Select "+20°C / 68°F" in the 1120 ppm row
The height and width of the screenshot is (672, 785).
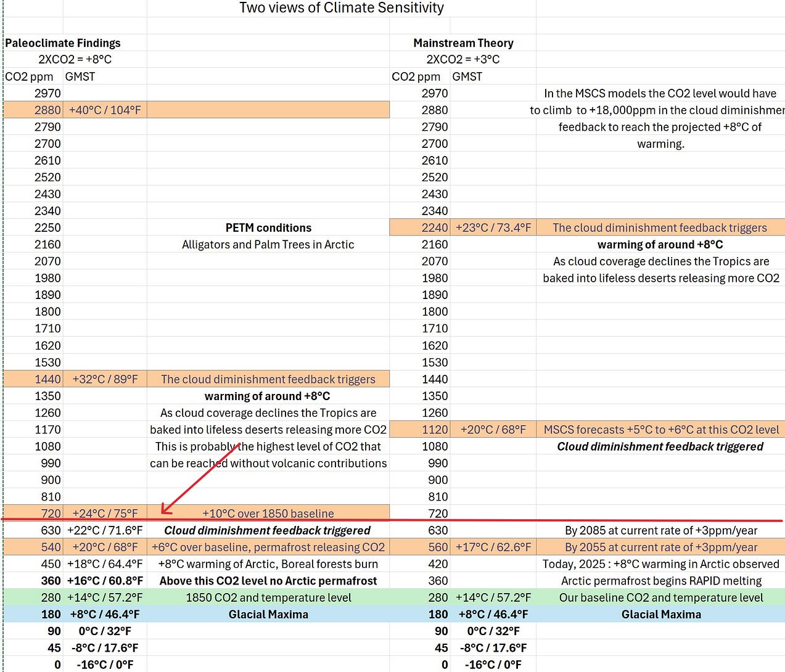493,430
